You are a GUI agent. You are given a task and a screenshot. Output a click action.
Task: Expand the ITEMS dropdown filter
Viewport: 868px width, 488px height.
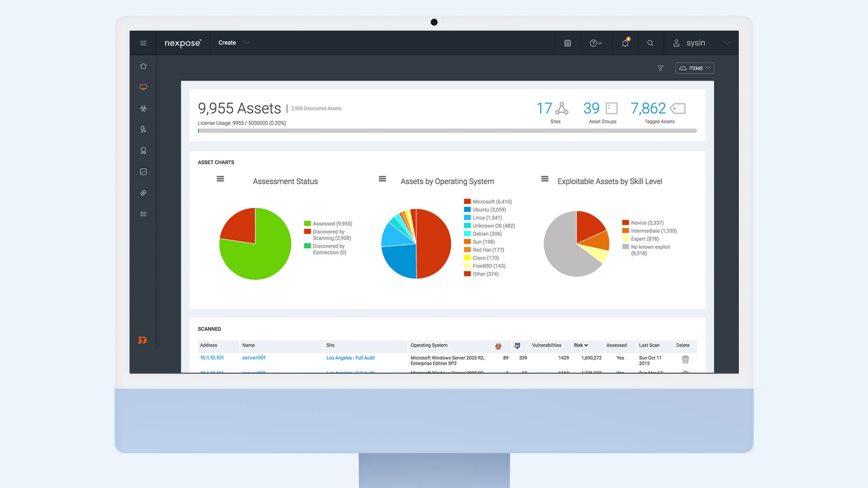click(693, 68)
